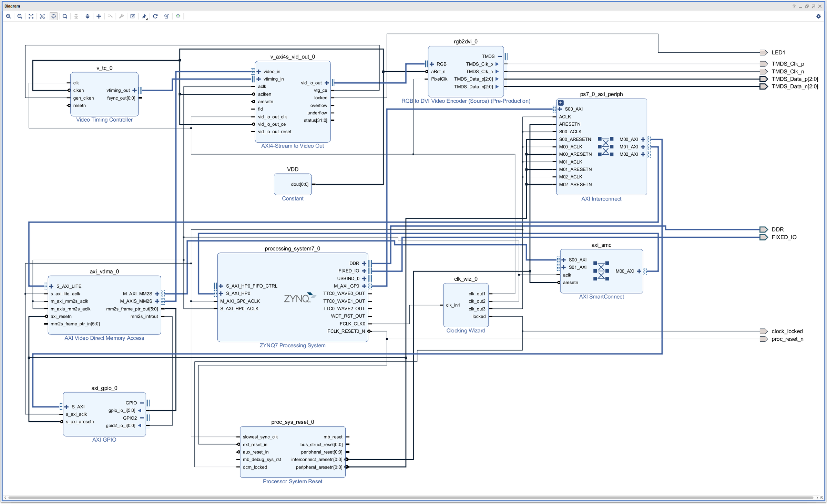Expand M_AXI_GP0 on processing_system7_0
This screenshot has width=827, height=504.
point(364,286)
